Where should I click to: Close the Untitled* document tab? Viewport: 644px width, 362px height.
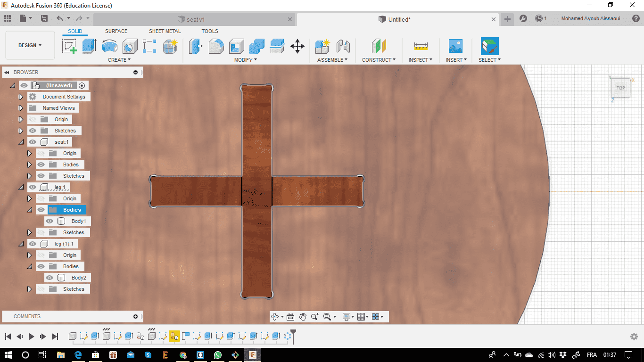494,19
